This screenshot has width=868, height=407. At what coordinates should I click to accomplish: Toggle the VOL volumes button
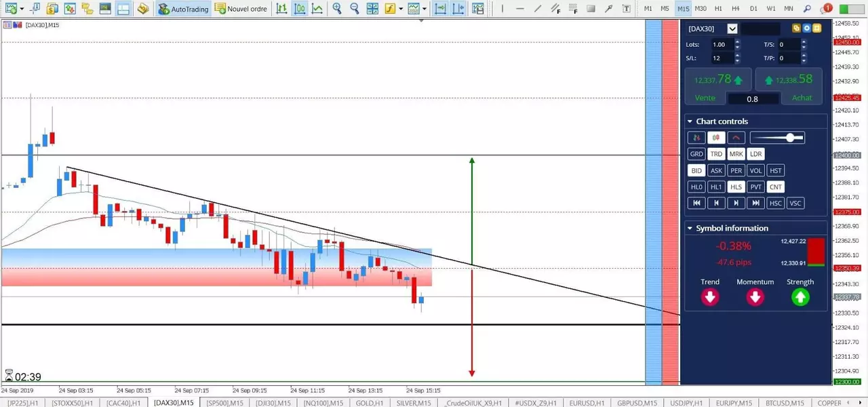pyautogui.click(x=756, y=170)
